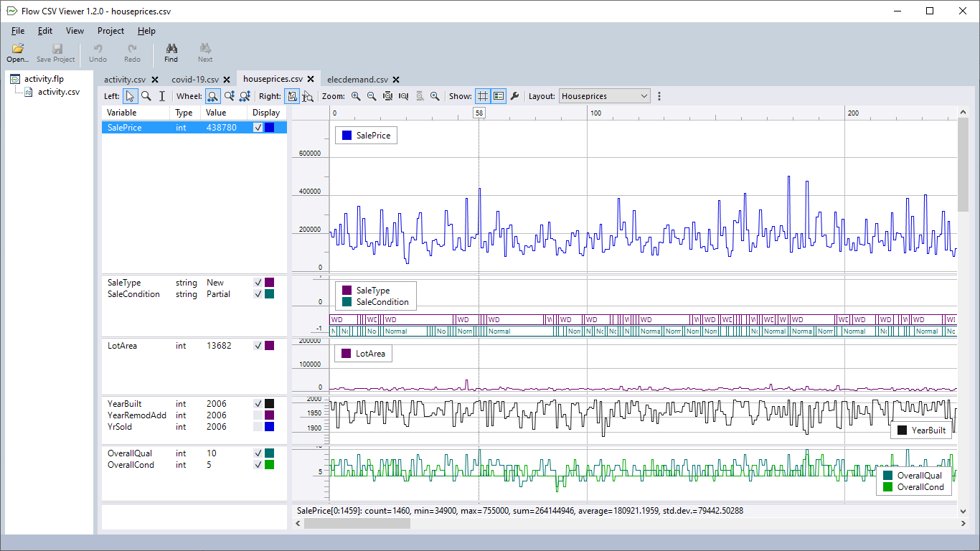
Task: Open chart settings with the wrench icon
Action: point(514,96)
